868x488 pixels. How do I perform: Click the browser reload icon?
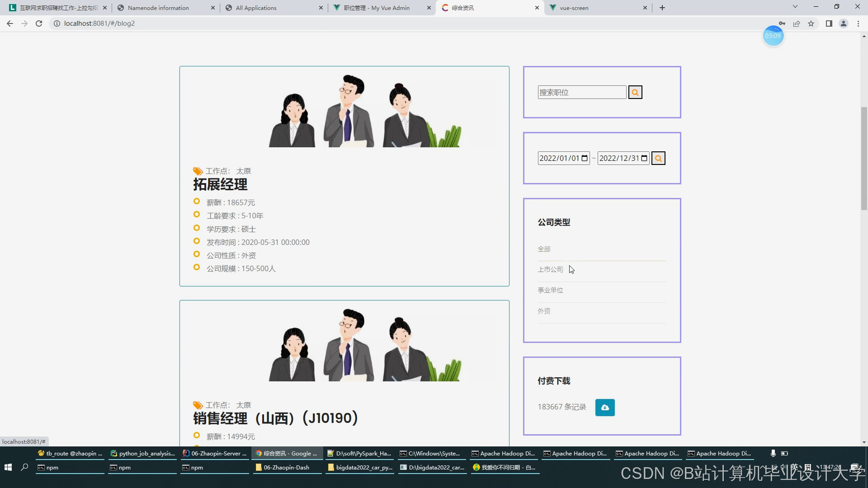(x=39, y=23)
